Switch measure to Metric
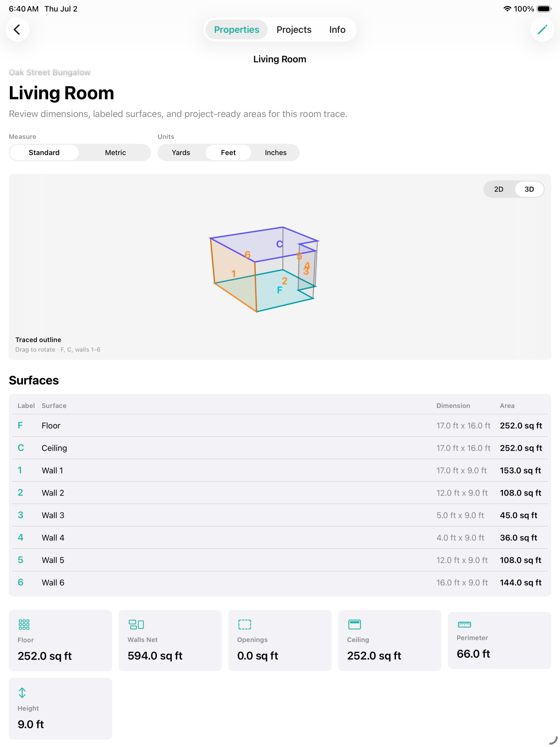This screenshot has width=560, height=747. (x=115, y=152)
